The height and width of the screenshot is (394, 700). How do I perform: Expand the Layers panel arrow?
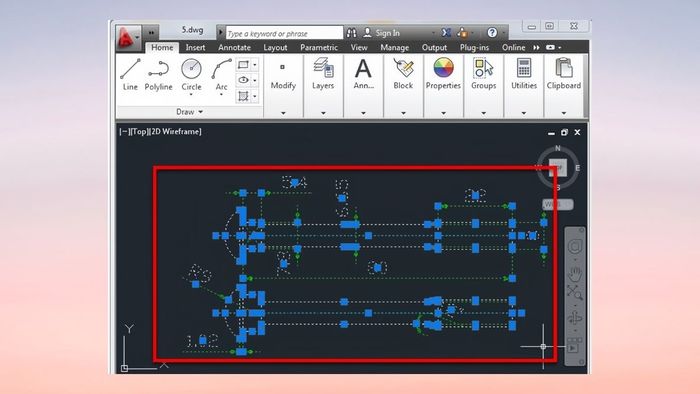tap(323, 113)
